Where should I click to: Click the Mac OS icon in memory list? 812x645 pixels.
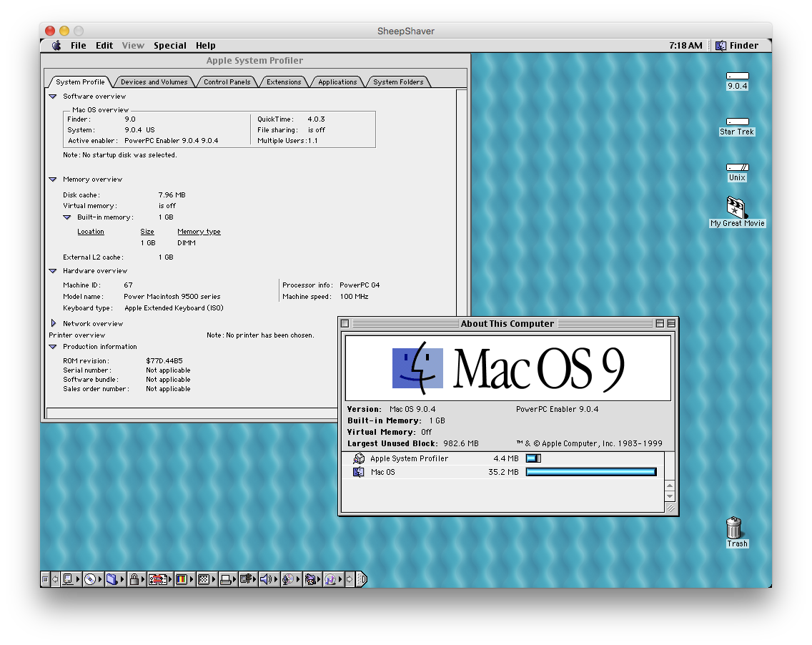point(358,472)
